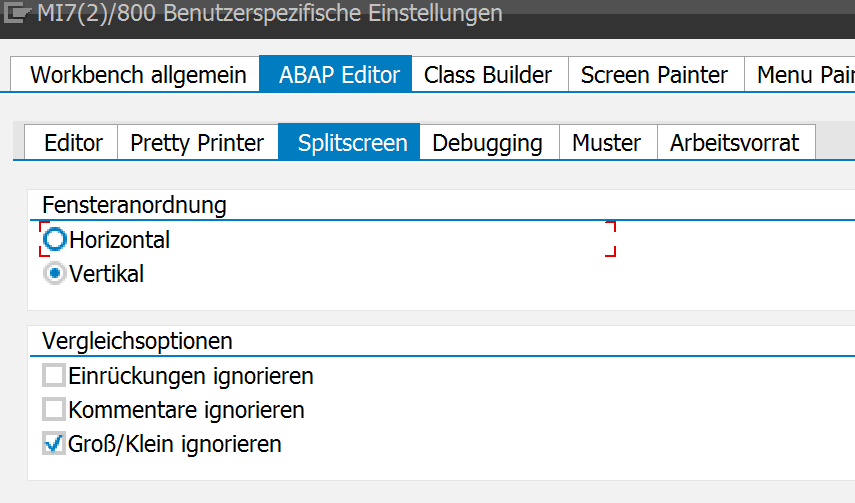Click the Vergleichsoptionen group heading
855x503 pixels.
(x=137, y=341)
